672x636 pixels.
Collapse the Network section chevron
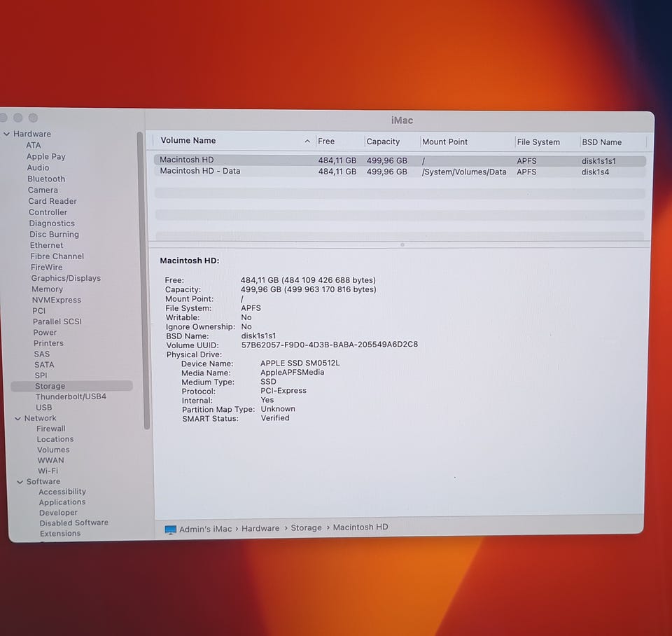[x=17, y=418]
